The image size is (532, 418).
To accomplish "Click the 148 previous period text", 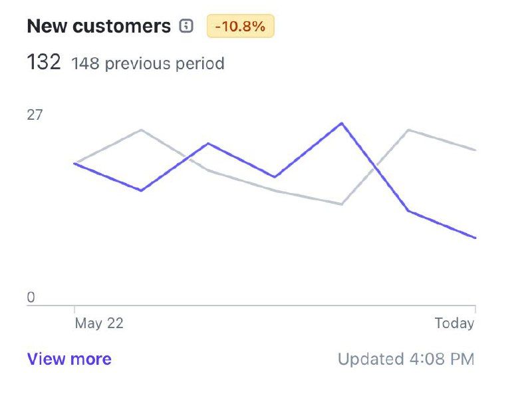I will point(148,64).
